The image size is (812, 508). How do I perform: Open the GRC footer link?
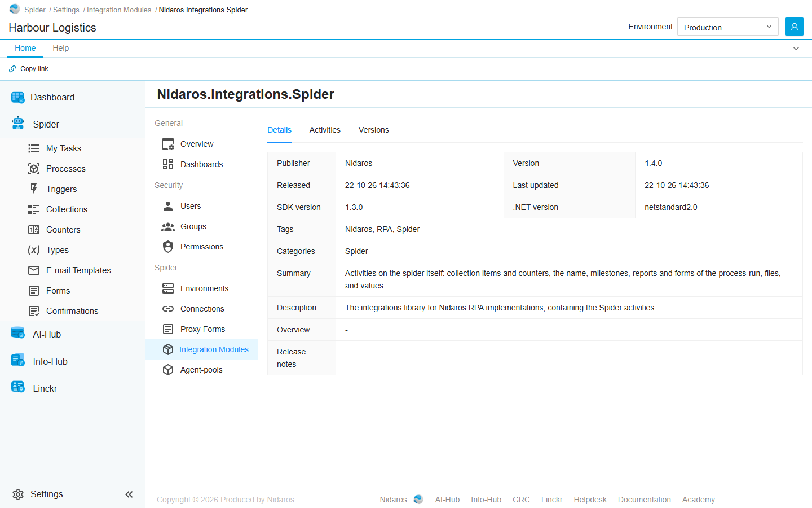pyautogui.click(x=521, y=500)
